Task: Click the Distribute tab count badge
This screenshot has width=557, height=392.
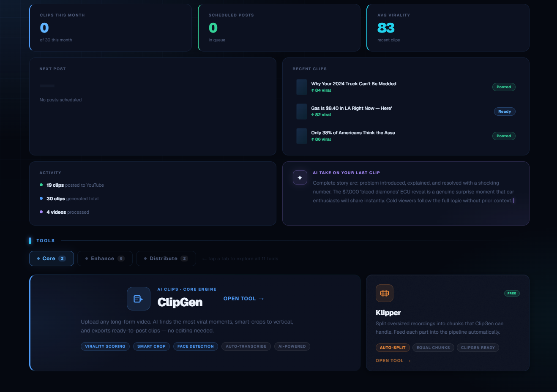Action: (184, 259)
